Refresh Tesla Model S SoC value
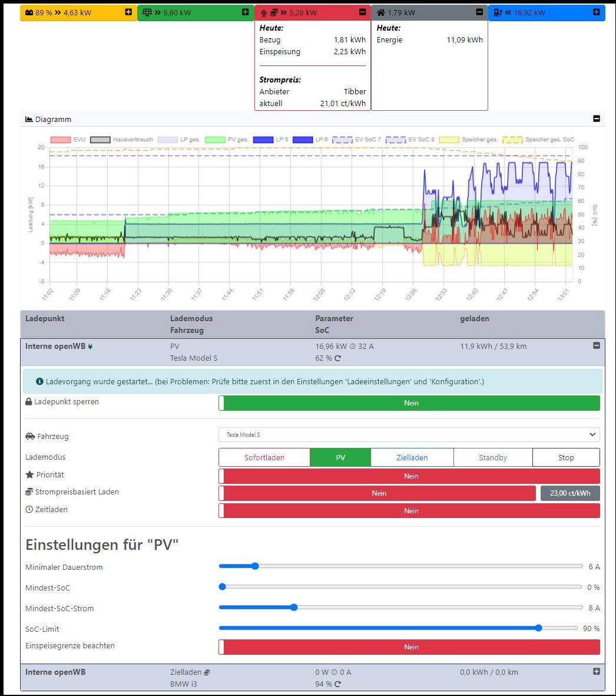Screen dimensions: 616x696 (337, 358)
